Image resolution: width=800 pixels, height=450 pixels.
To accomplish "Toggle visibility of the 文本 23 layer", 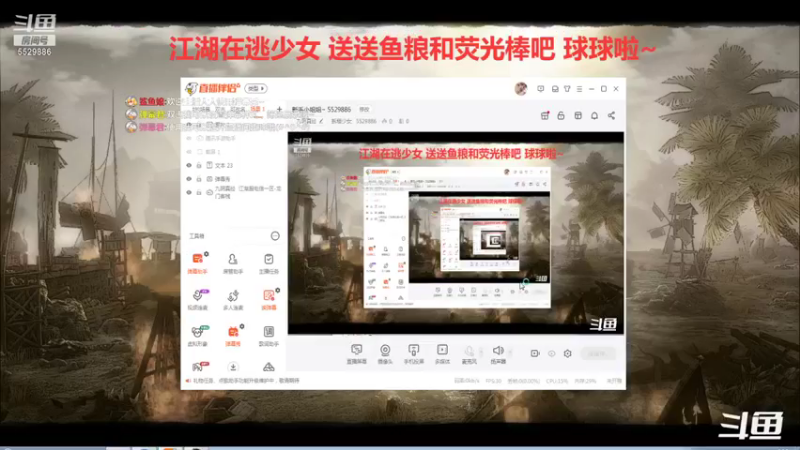I will pyautogui.click(x=189, y=165).
